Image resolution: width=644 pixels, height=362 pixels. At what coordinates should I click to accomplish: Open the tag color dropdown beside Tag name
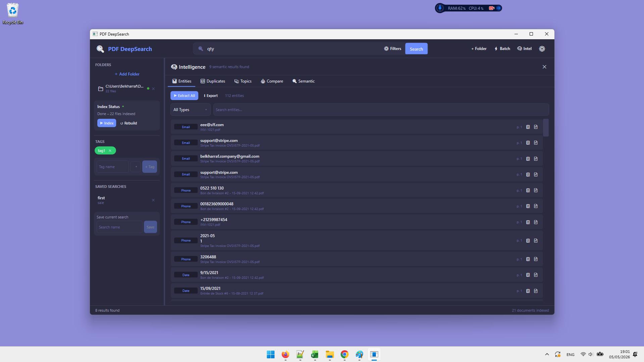[136, 167]
